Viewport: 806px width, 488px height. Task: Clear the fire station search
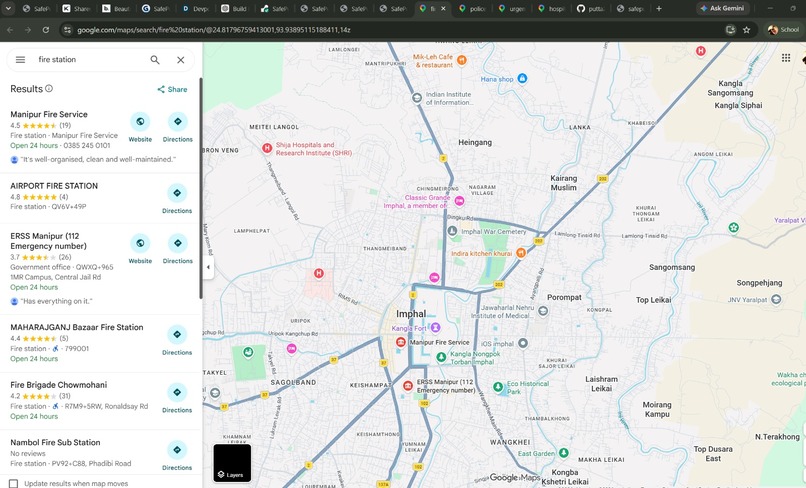pyautogui.click(x=180, y=60)
